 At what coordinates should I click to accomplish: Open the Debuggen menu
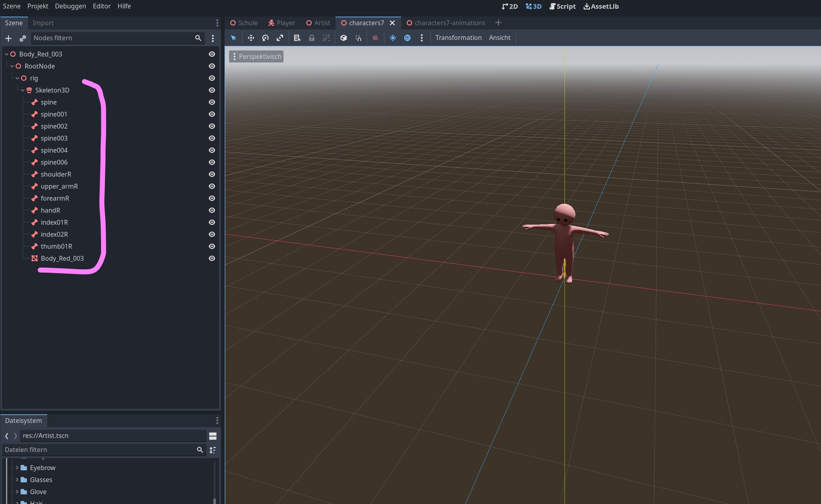[x=70, y=6]
